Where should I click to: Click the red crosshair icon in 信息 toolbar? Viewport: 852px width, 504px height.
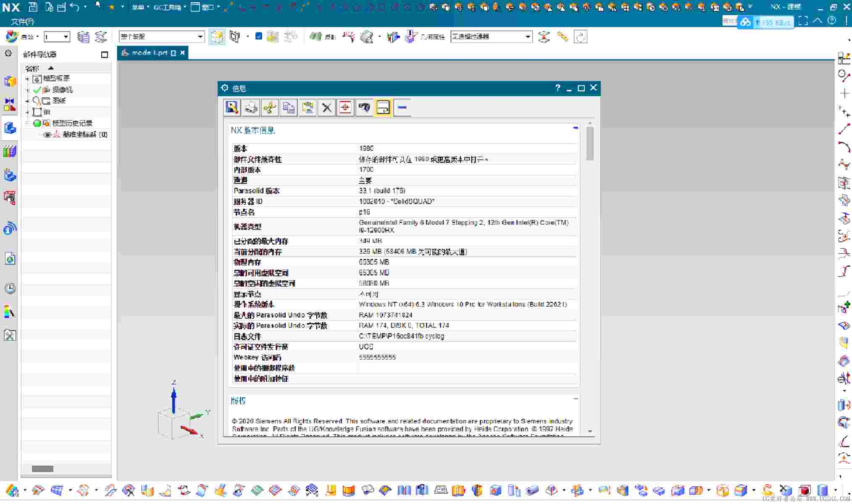coord(345,108)
